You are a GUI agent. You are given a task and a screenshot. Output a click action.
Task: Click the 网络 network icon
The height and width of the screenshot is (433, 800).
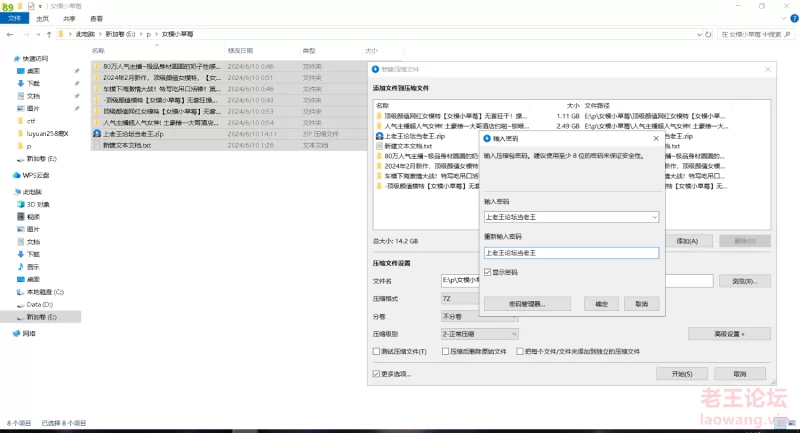(15, 331)
